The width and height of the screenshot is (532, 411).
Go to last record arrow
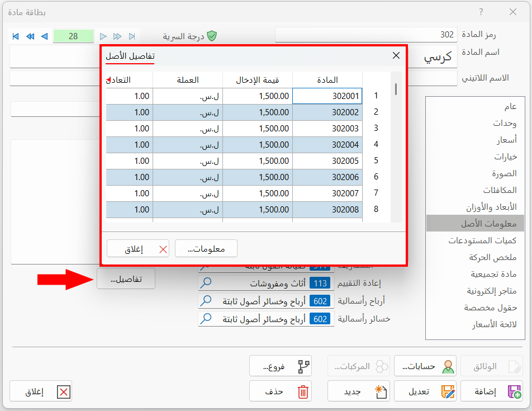(x=132, y=36)
